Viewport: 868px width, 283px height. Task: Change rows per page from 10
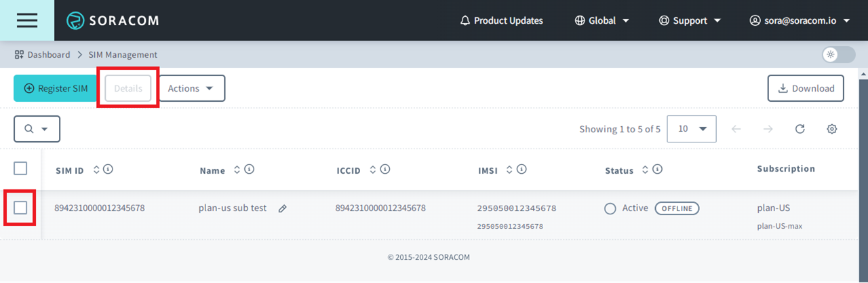tap(691, 129)
